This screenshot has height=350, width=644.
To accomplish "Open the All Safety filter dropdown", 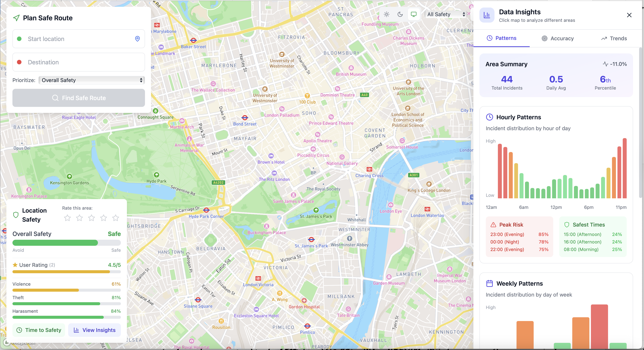I will click(446, 14).
